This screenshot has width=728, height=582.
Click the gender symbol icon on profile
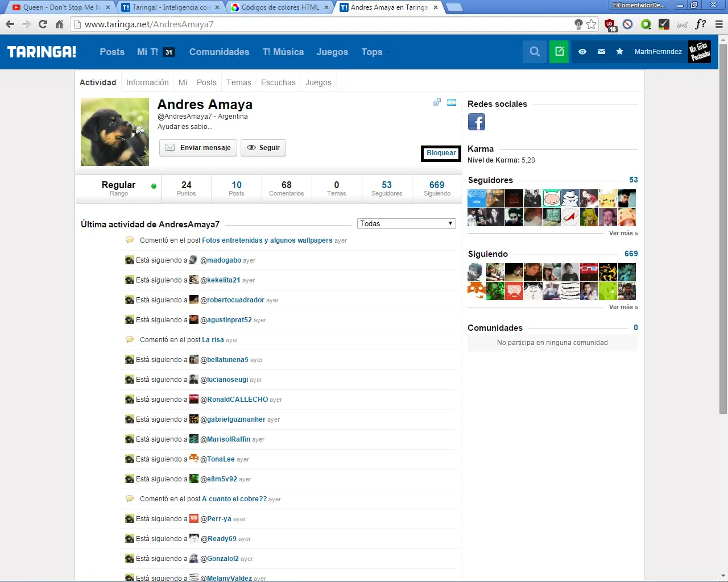click(x=437, y=103)
